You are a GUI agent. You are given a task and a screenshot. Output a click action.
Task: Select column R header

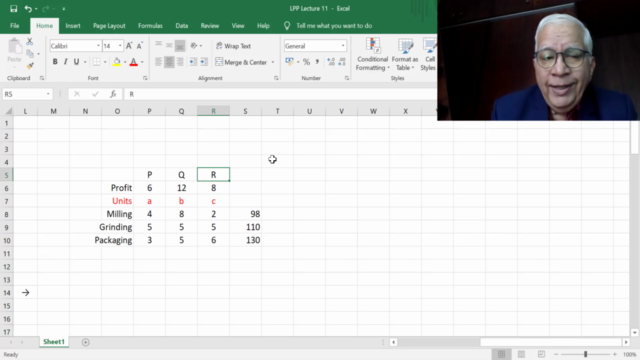[x=213, y=111]
